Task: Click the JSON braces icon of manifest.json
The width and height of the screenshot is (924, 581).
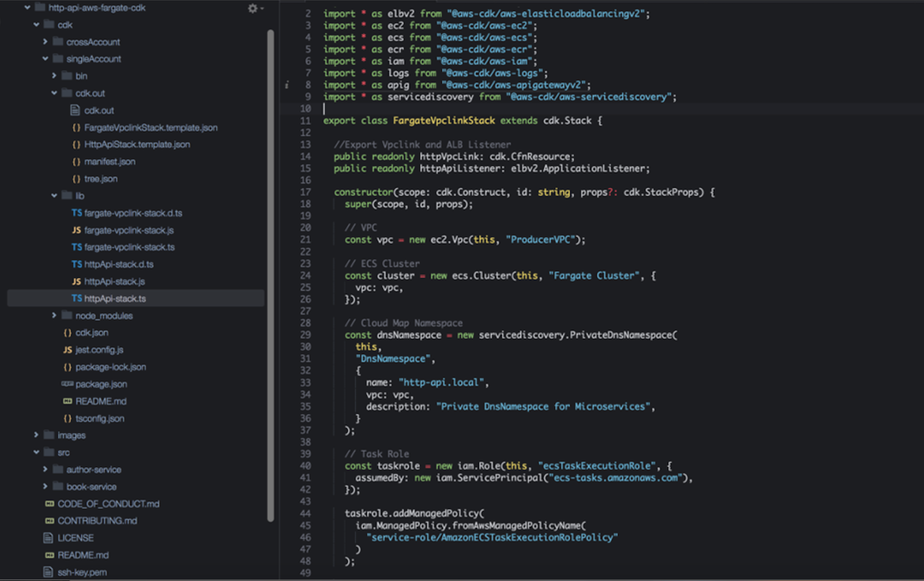Action: click(76, 162)
